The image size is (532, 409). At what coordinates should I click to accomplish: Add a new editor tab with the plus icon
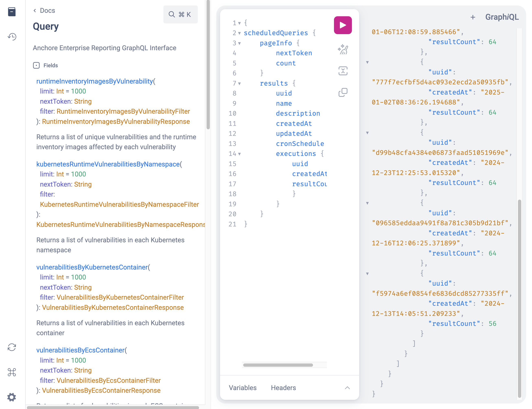click(473, 17)
